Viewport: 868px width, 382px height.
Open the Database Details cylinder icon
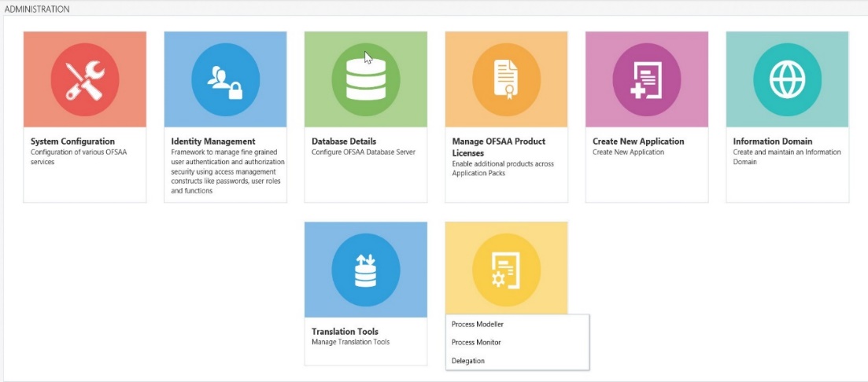(365, 79)
